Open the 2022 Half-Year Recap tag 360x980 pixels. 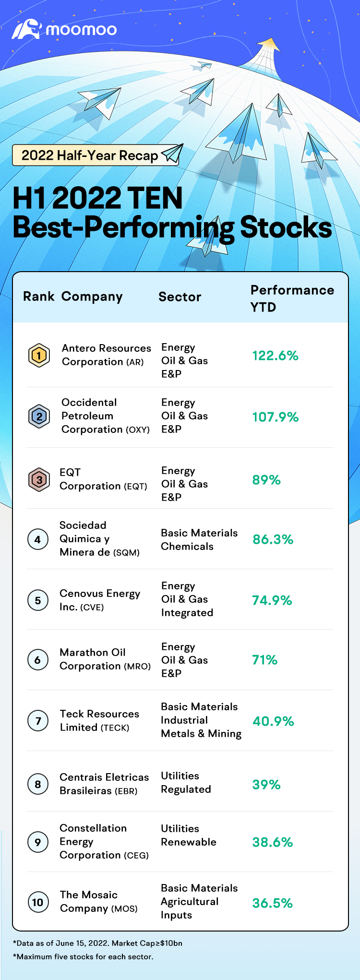90,155
